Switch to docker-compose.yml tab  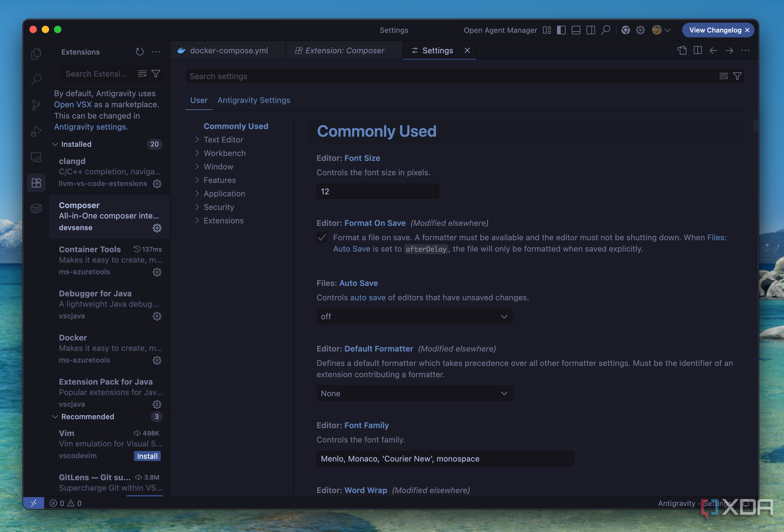point(228,50)
